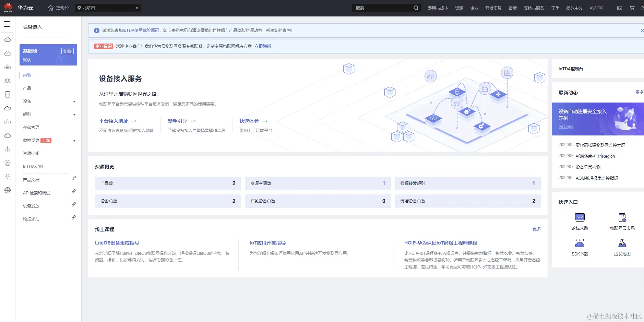Open the 北京四 region dropdown
Image resolution: width=644 pixels, height=322 pixels.
click(108, 8)
